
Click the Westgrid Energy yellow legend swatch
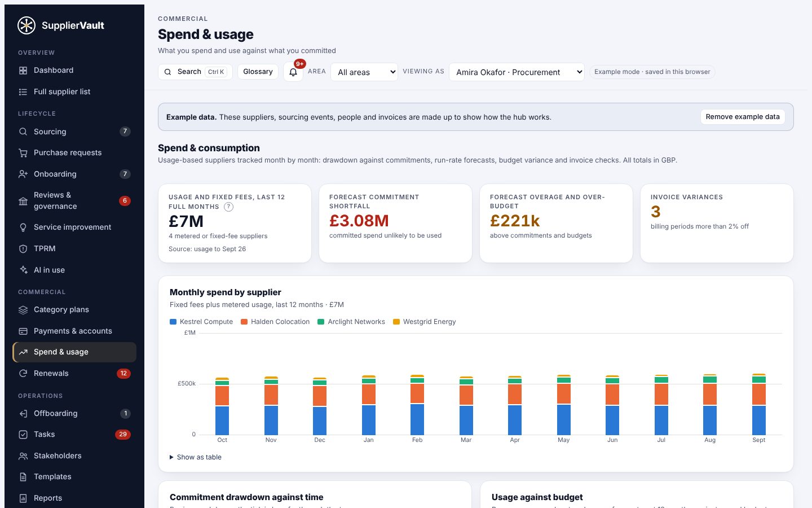(x=396, y=322)
